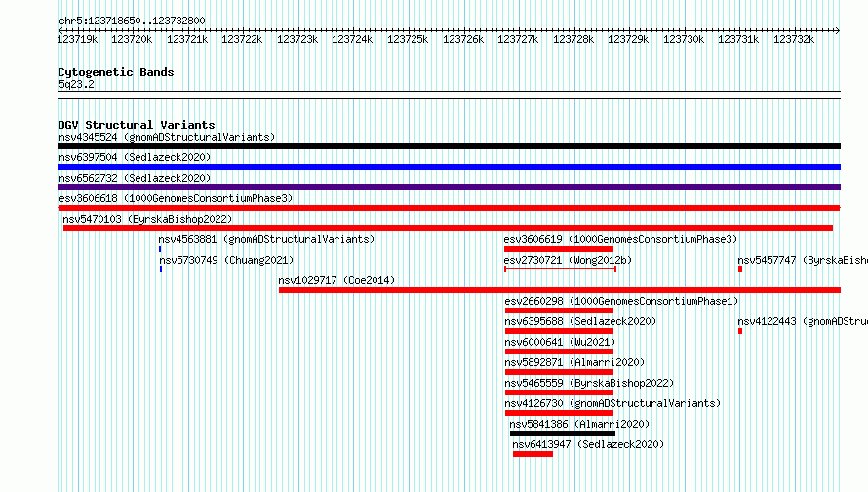The height and width of the screenshot is (492, 868).
Task: Select the nsv6395688 Sedlazeck2020 label
Action: point(580,321)
